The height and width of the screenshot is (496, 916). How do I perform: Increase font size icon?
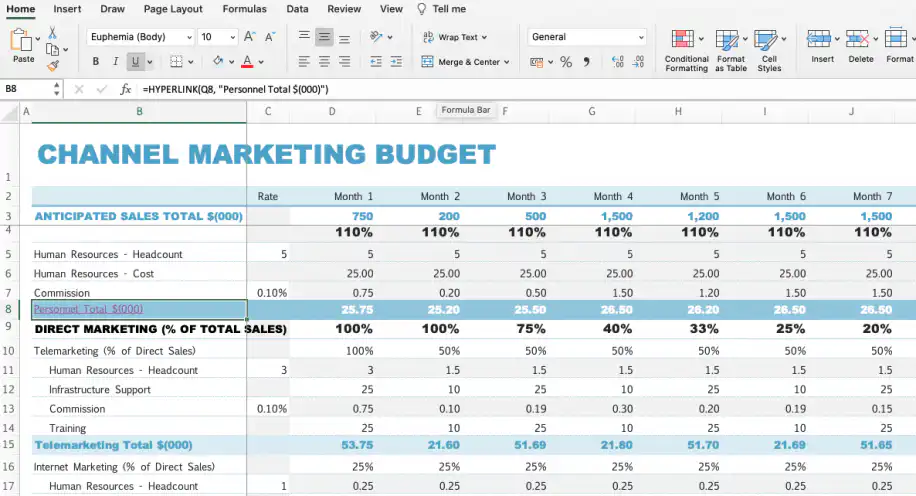pos(249,37)
